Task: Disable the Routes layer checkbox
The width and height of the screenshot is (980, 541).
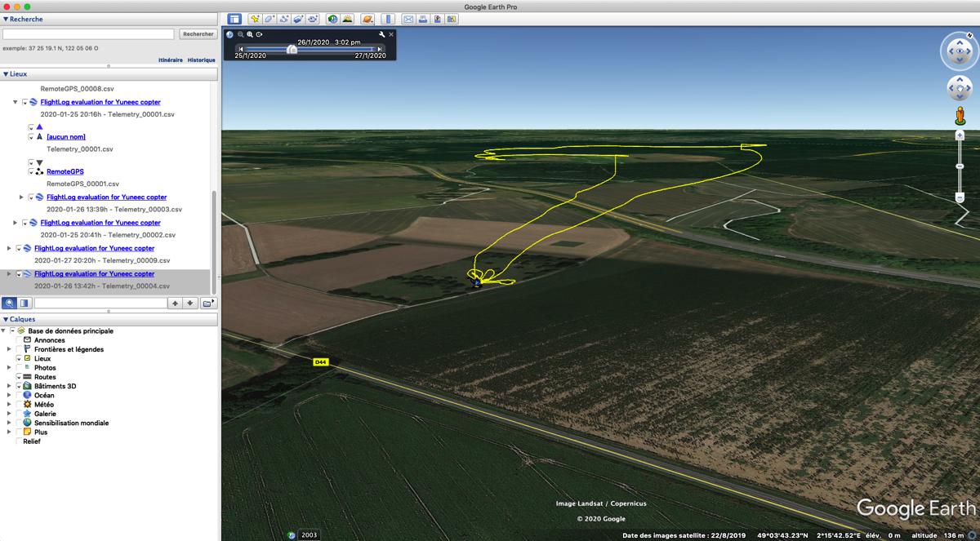Action: [x=19, y=377]
